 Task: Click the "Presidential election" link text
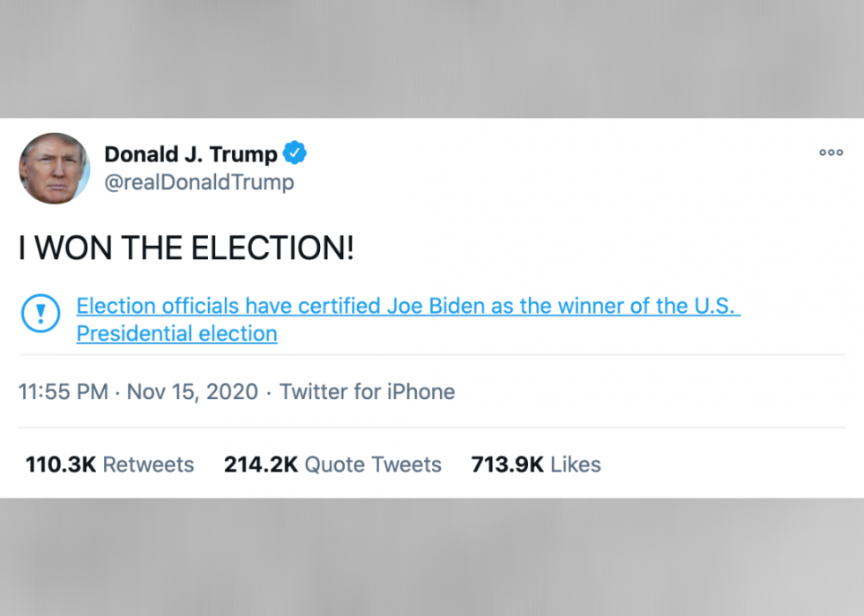[x=176, y=334]
